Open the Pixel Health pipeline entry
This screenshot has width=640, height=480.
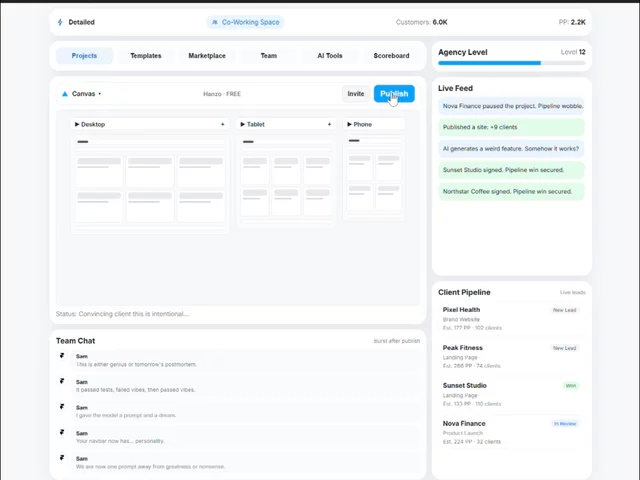tap(512, 318)
